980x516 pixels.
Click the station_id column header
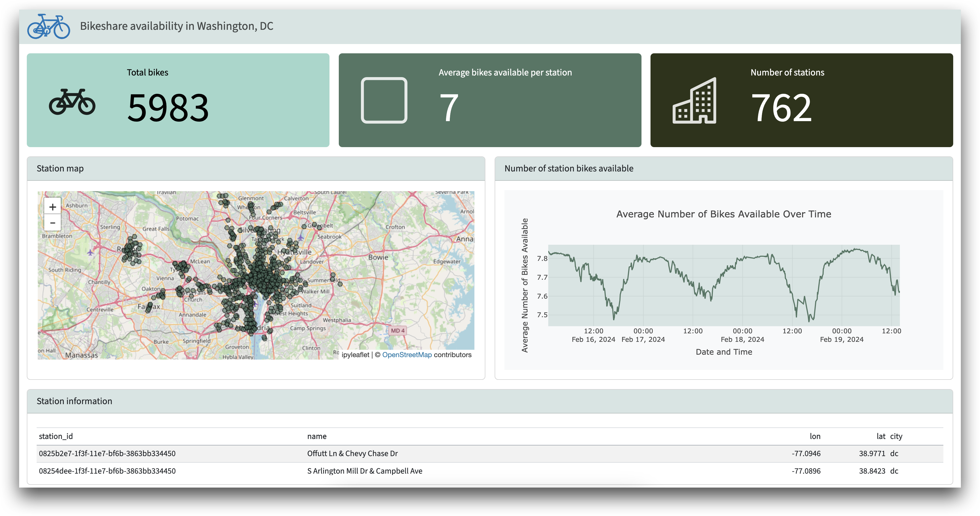(x=56, y=436)
